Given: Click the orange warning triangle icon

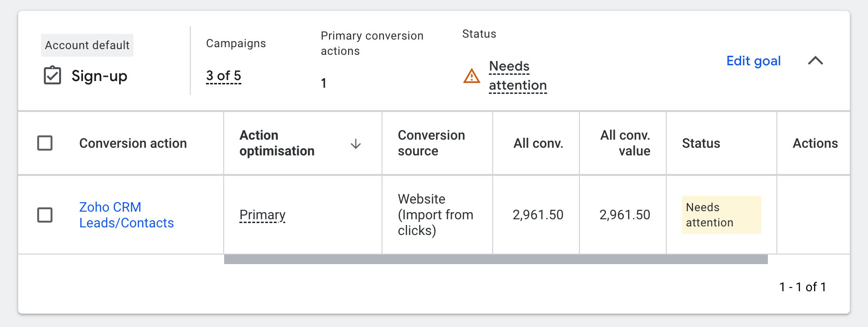Looking at the screenshot, I should pos(472,76).
